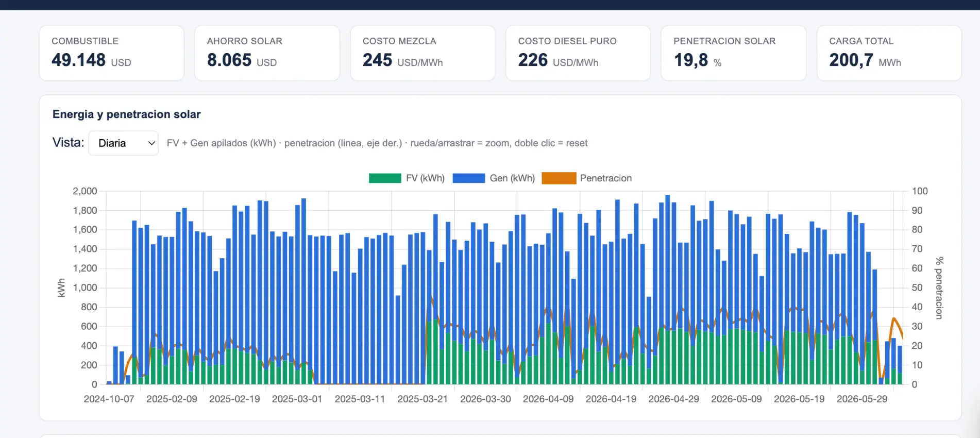
Task: Click the 2026-04-09 date axis label
Action: click(x=548, y=399)
